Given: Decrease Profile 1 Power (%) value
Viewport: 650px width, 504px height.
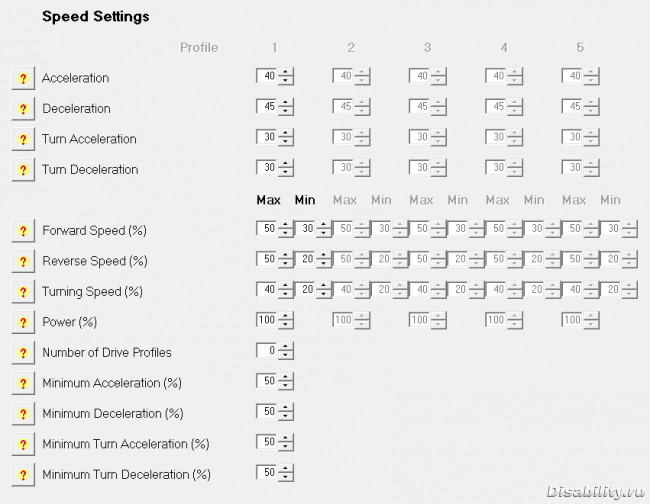Looking at the screenshot, I should pyautogui.click(x=285, y=325).
